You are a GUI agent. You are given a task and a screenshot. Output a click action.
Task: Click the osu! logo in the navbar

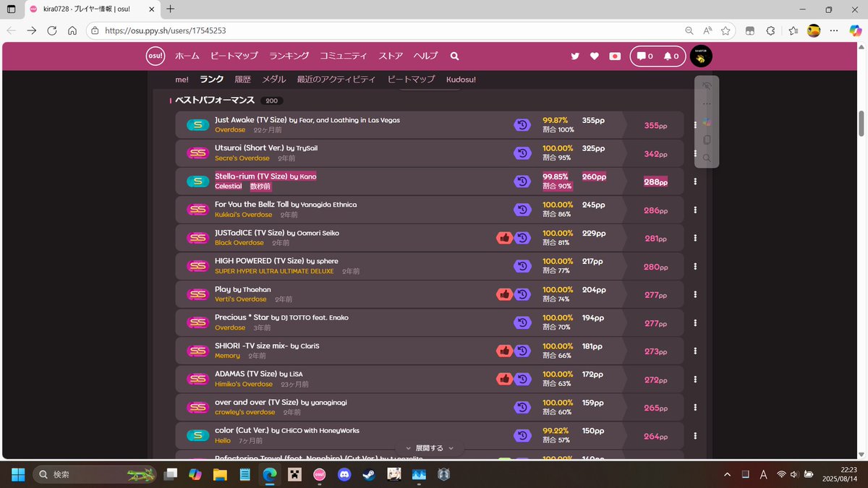(156, 56)
